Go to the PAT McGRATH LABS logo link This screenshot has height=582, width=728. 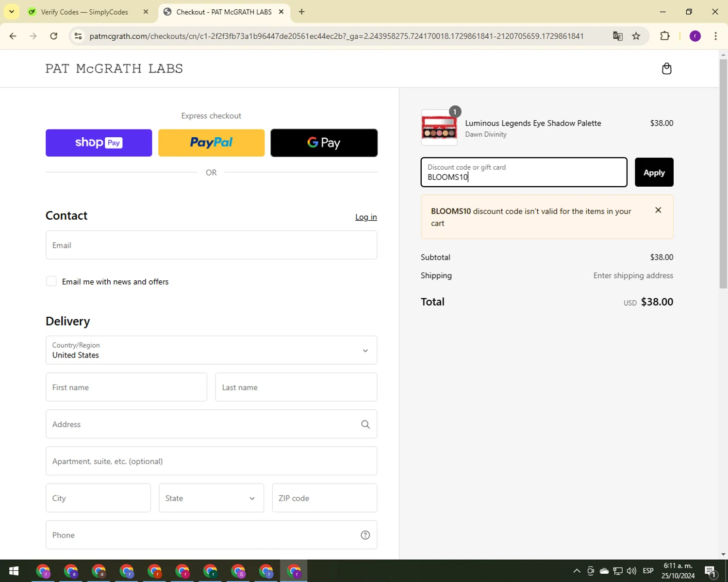pos(114,68)
